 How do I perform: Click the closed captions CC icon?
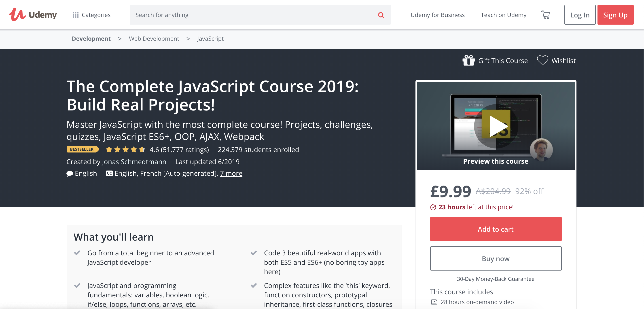(x=109, y=173)
